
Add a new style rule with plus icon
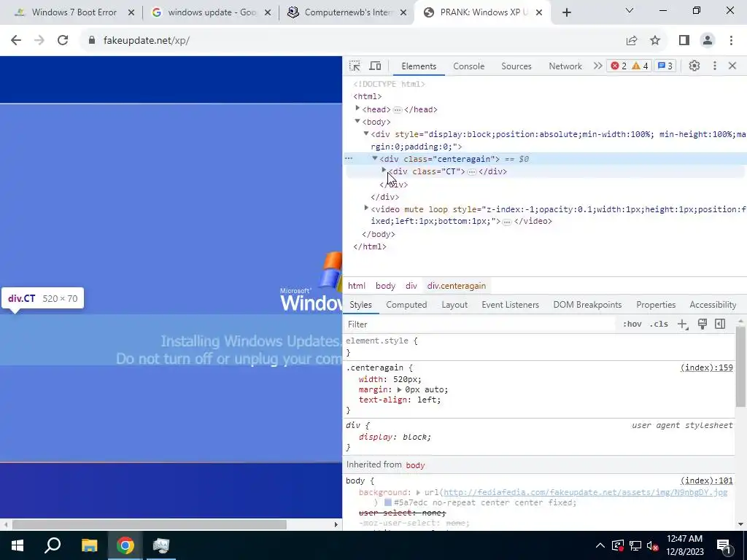[683, 324]
